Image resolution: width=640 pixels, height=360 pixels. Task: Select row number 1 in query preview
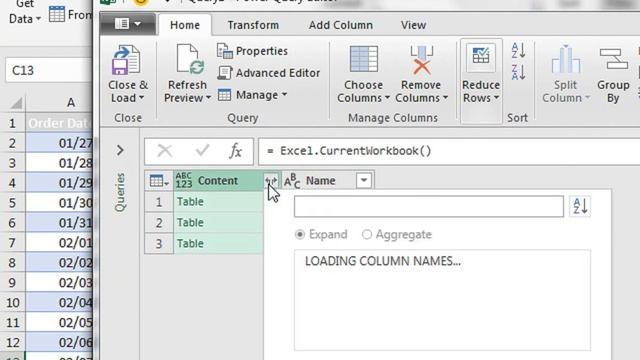(x=159, y=202)
